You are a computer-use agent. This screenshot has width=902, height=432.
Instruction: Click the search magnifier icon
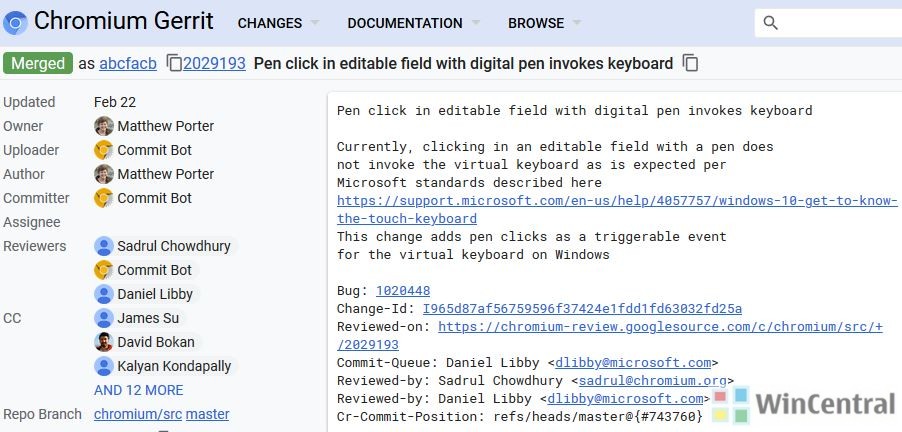click(770, 22)
